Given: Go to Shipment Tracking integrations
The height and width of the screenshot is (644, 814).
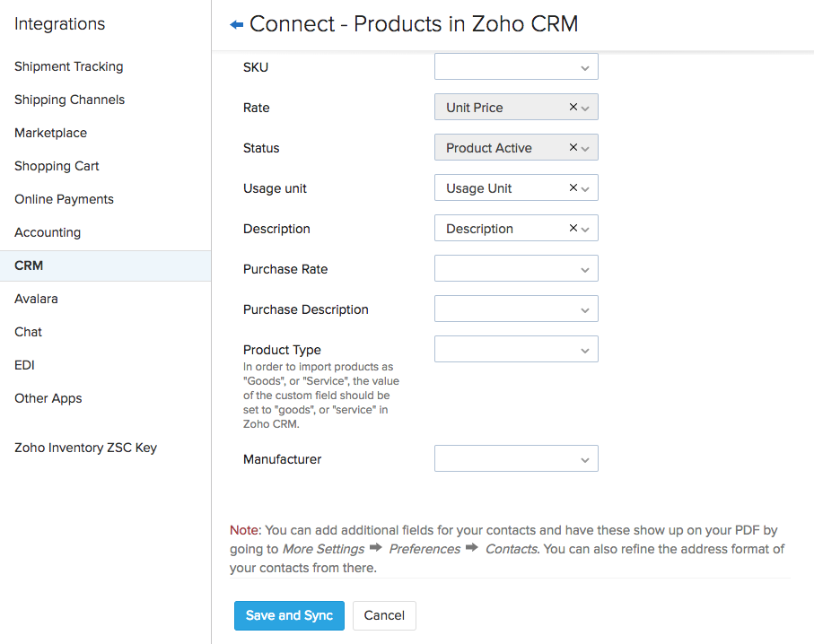Looking at the screenshot, I should click(x=69, y=66).
